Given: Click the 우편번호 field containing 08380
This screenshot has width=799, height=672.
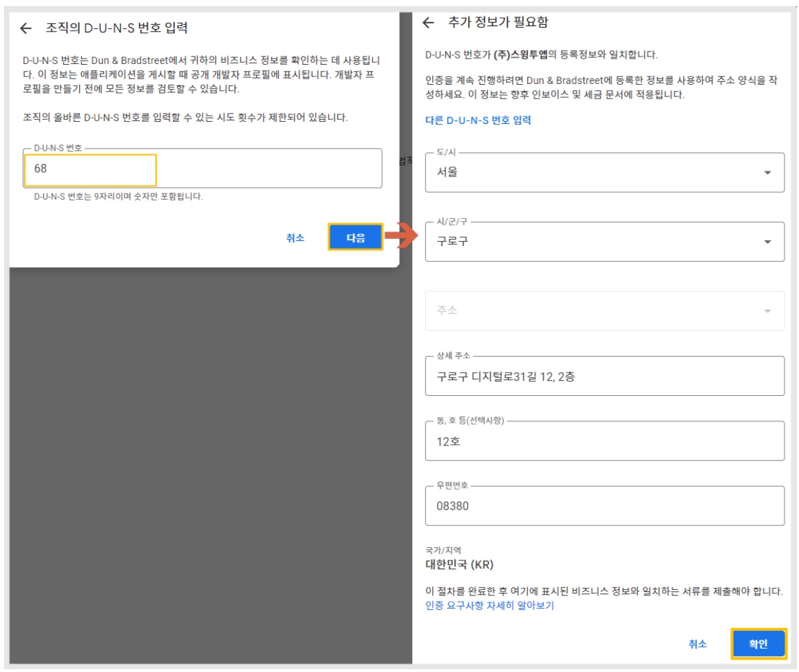Looking at the screenshot, I should [604, 506].
